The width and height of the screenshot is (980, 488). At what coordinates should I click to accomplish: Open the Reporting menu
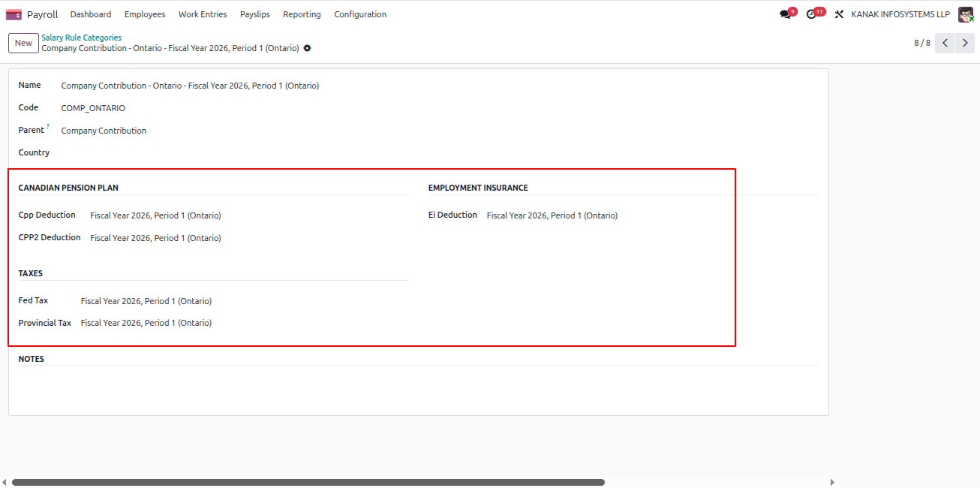point(302,14)
